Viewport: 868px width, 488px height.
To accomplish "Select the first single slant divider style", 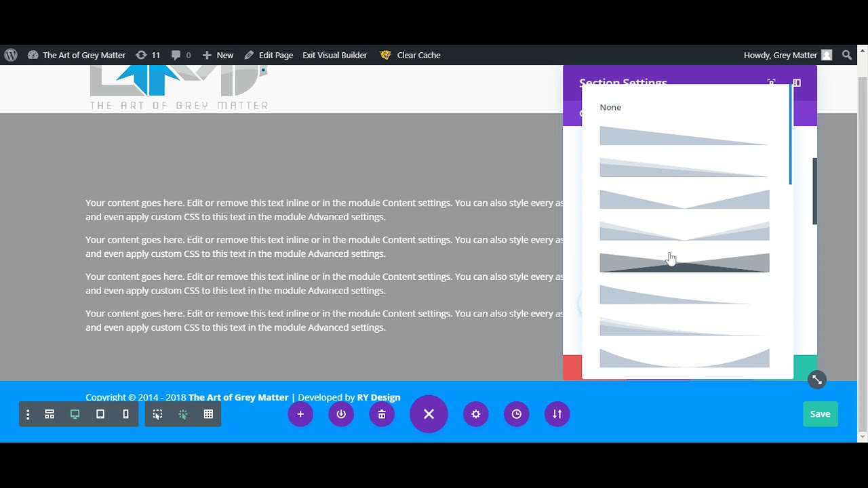I will pos(685,136).
